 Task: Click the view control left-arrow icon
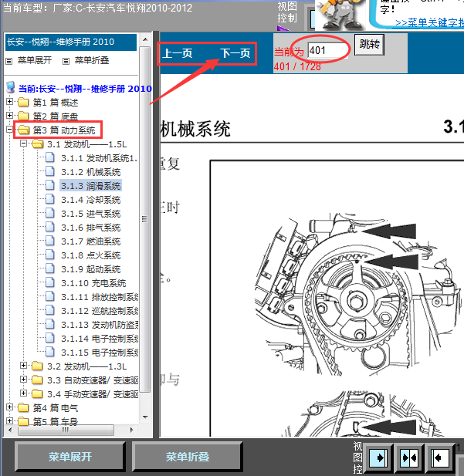pyautogui.click(x=439, y=457)
